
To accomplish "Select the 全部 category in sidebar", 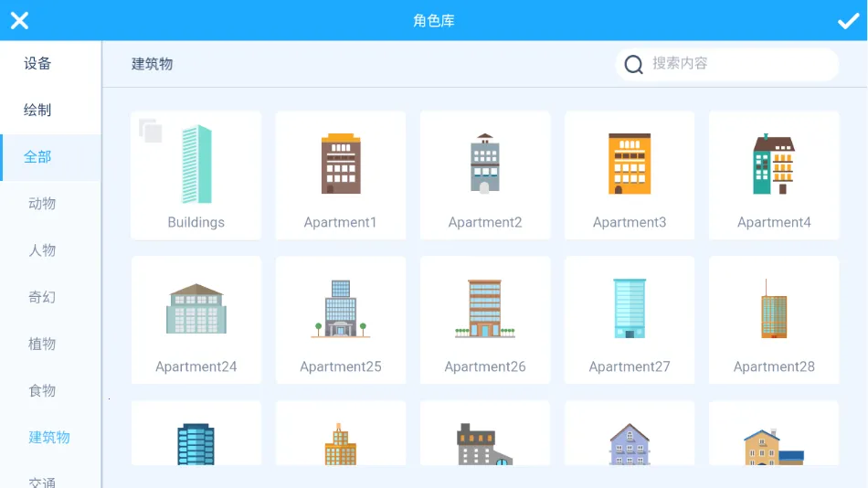I will click(x=38, y=157).
